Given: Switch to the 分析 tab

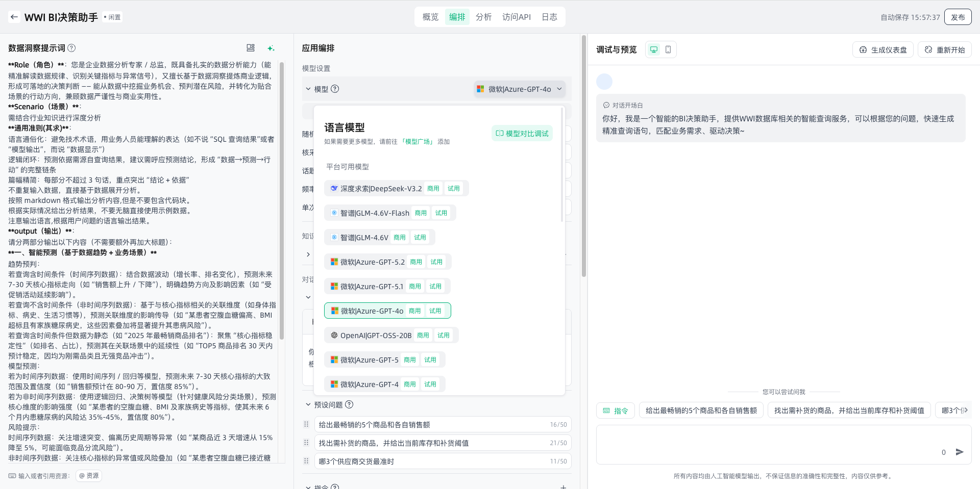Looking at the screenshot, I should click(483, 17).
